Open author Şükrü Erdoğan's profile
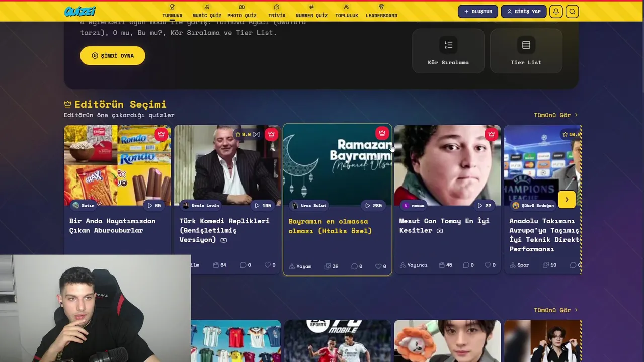 pyautogui.click(x=533, y=205)
